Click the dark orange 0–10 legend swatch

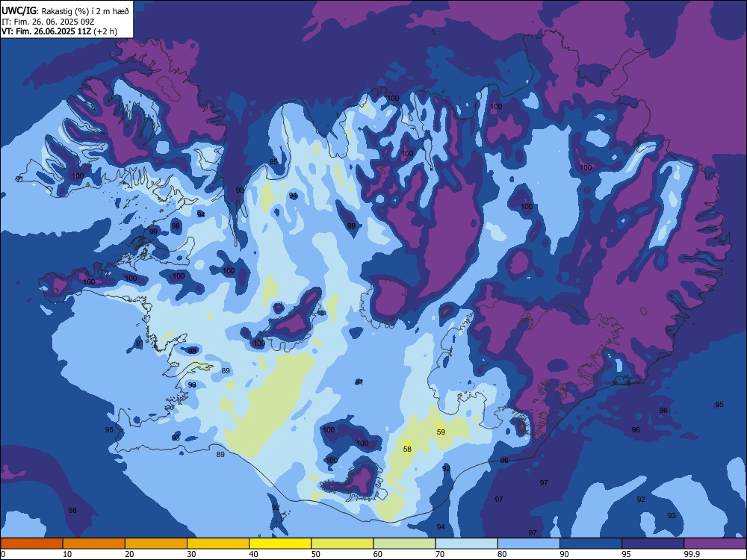[31, 544]
